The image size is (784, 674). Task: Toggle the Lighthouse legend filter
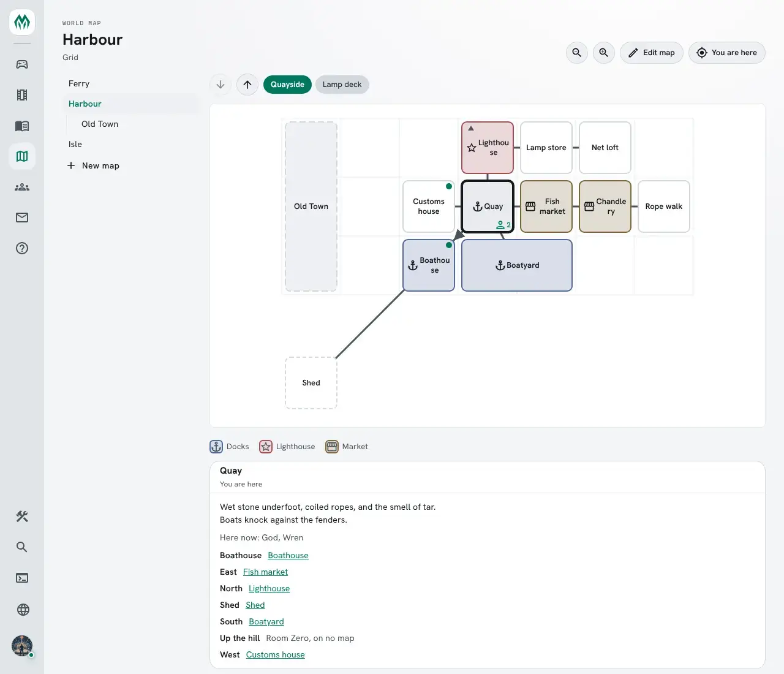[287, 447]
